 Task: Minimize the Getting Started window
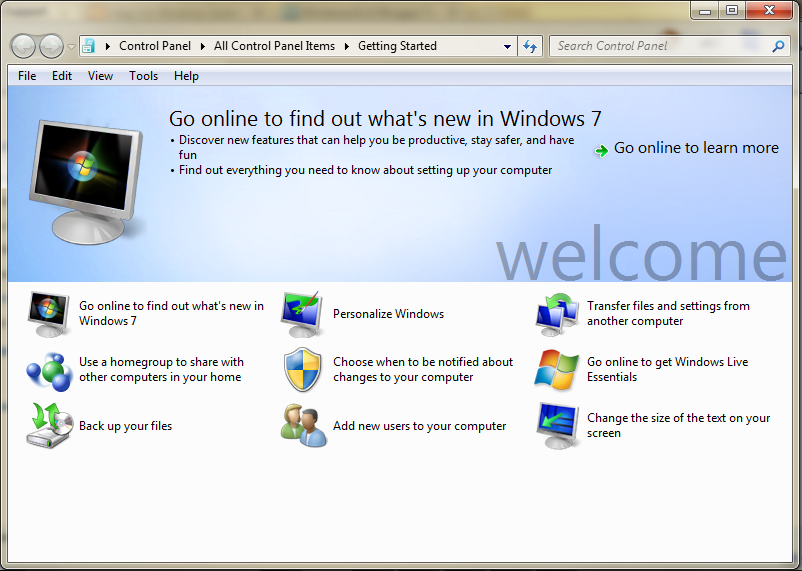(x=705, y=10)
